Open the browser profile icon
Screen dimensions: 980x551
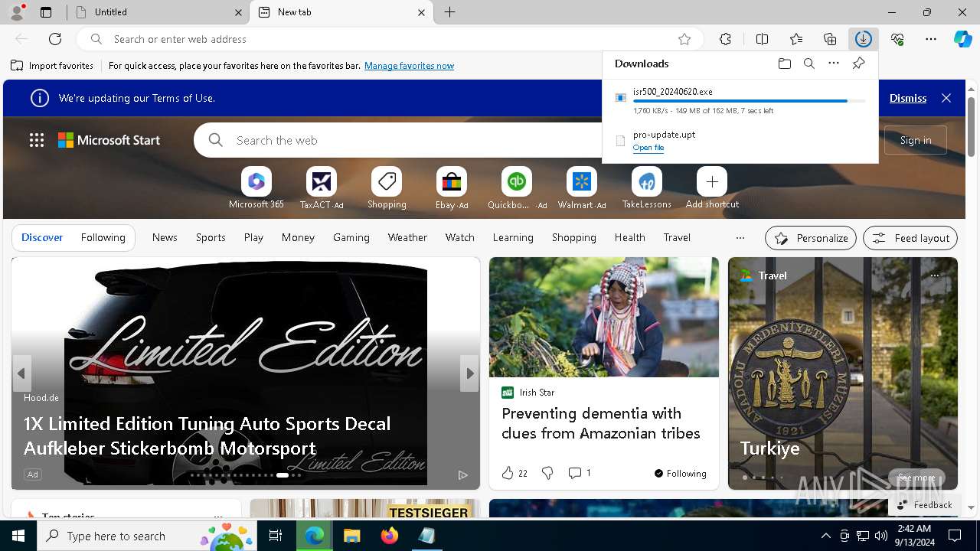(17, 12)
